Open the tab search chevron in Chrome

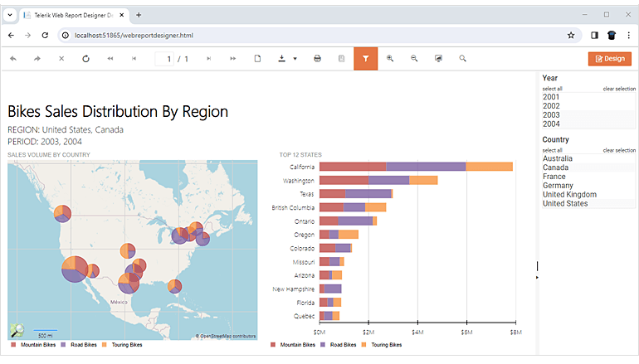tap(10, 15)
